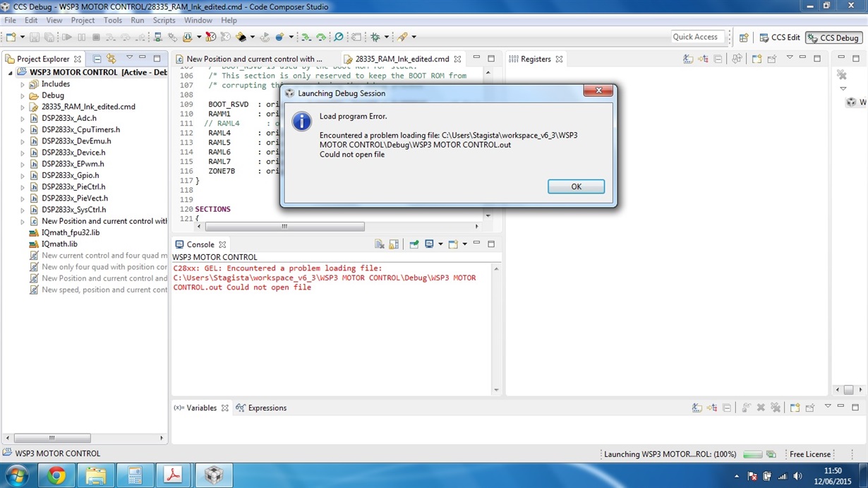Open the File menu

point(10,20)
